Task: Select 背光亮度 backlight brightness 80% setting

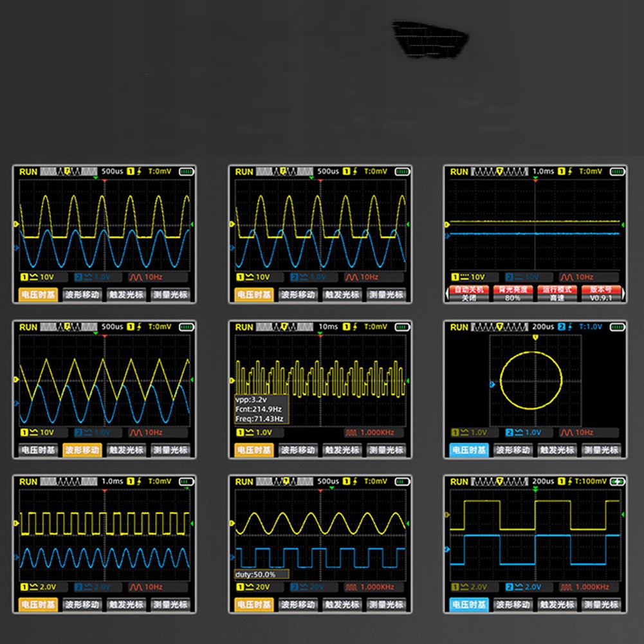Action: 513,293
